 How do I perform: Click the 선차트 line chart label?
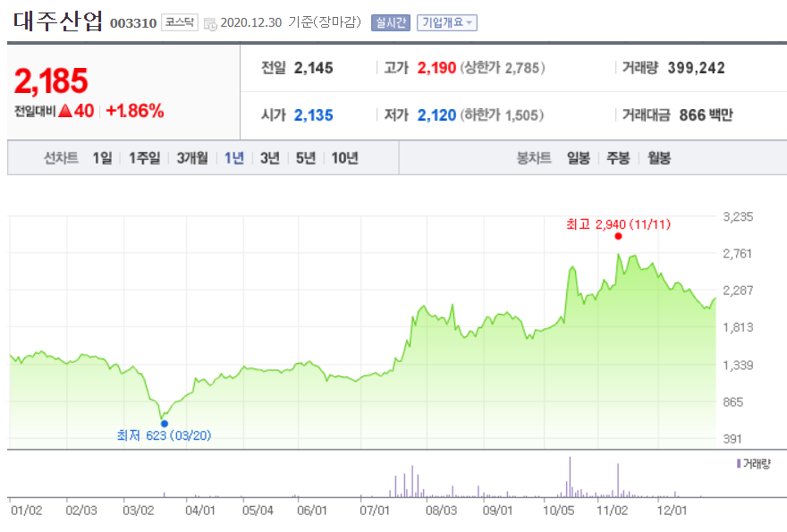(x=61, y=158)
